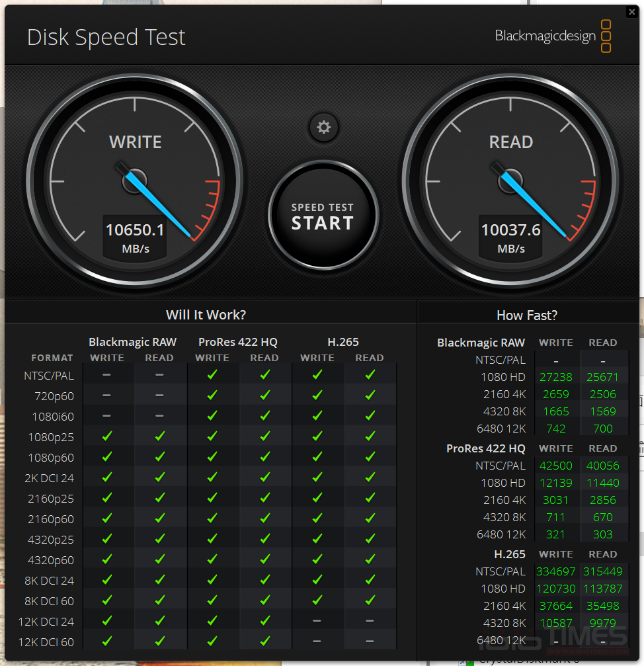Select H.265 2160 4K write value 37664
Viewport: 644px width, 666px height.
[x=555, y=606]
